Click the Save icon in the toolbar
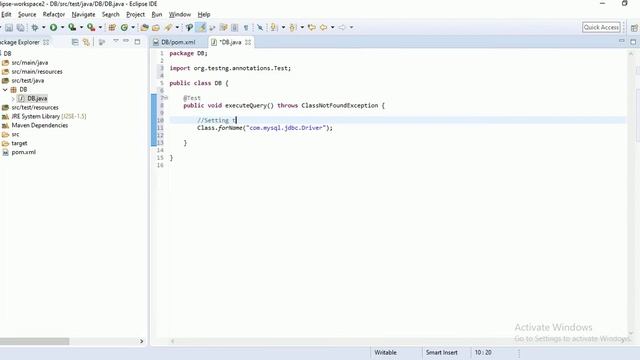The width and height of the screenshot is (640, 360). point(9,27)
